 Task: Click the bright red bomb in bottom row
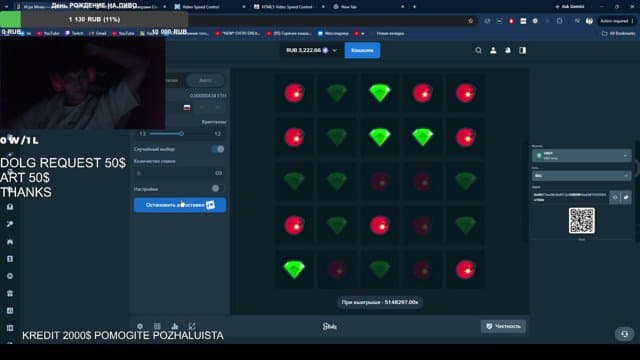pyautogui.click(x=465, y=270)
